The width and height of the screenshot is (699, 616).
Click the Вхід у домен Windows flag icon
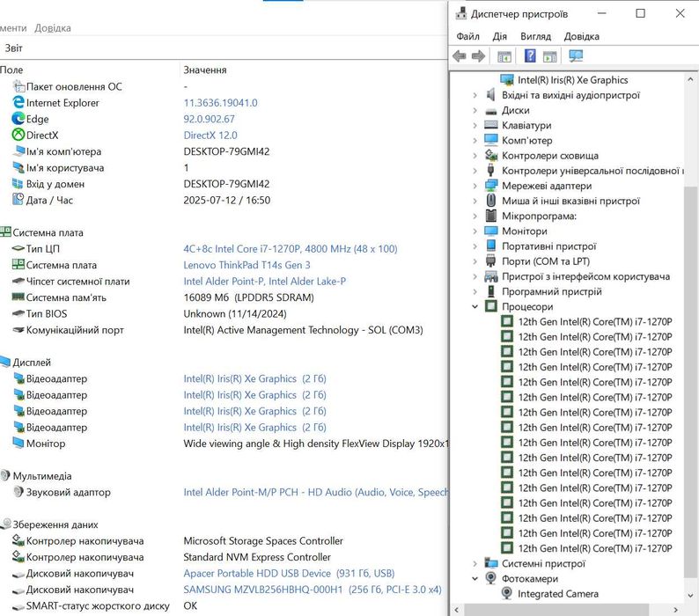coord(18,184)
